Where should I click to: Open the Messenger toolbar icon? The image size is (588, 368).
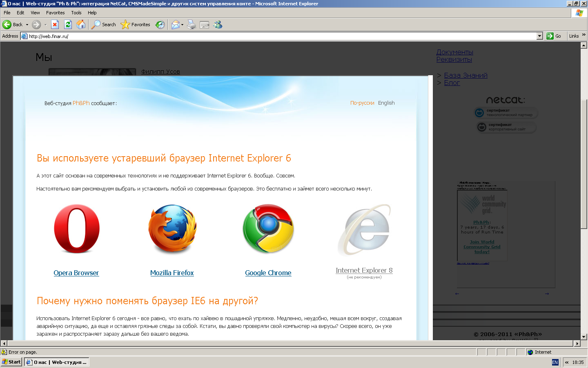[x=218, y=25]
